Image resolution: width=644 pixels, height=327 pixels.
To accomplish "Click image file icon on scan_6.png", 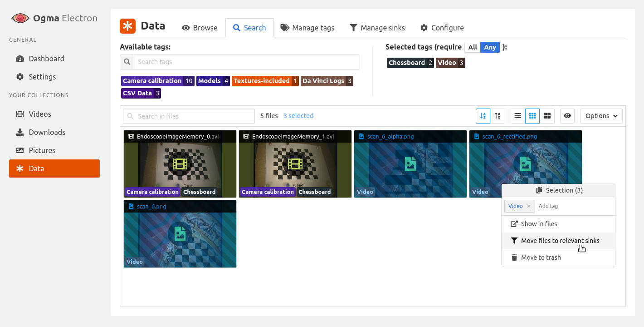I will pos(180,234).
